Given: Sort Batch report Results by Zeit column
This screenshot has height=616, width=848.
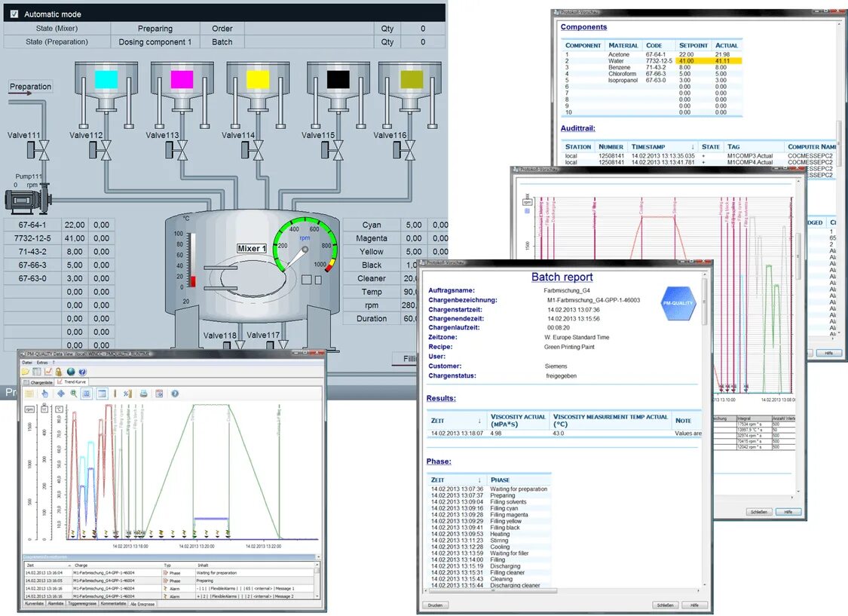Looking at the screenshot, I should [457, 420].
